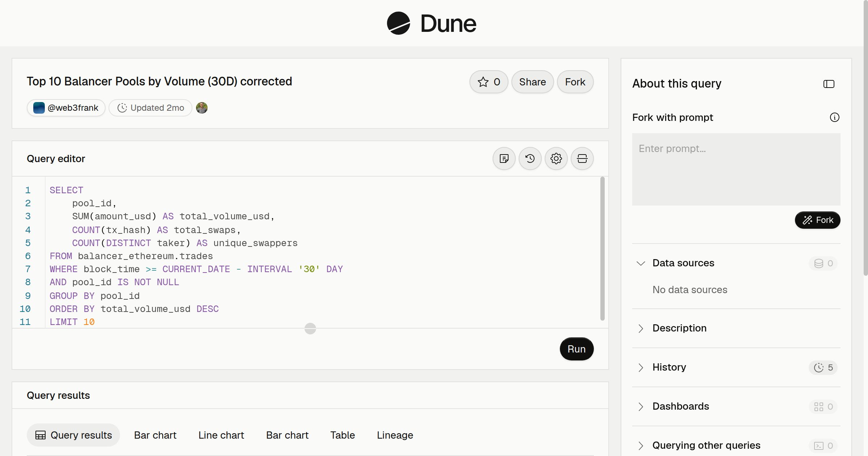Image resolution: width=868 pixels, height=456 pixels.
Task: Open the contributor avatar next to Updated
Action: [202, 108]
